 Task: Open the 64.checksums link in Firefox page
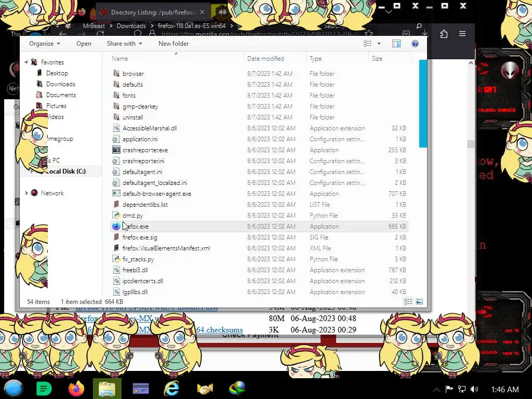click(219, 329)
